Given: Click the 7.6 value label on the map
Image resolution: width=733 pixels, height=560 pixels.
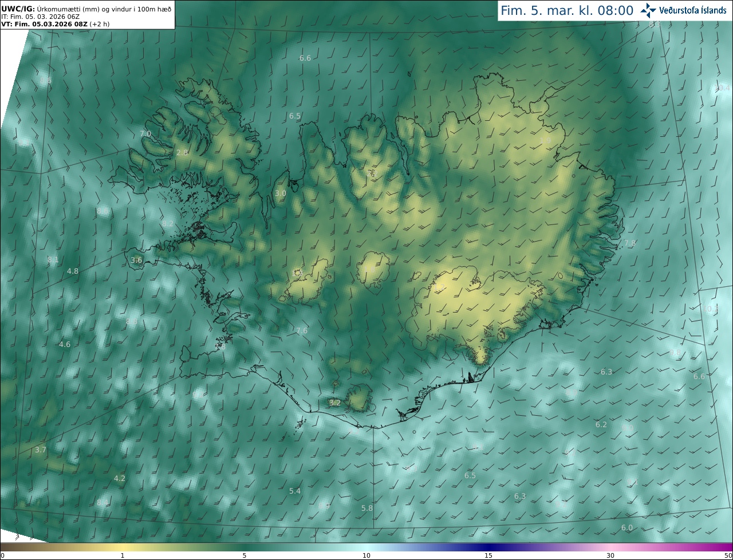Looking at the screenshot, I should coord(302,330).
